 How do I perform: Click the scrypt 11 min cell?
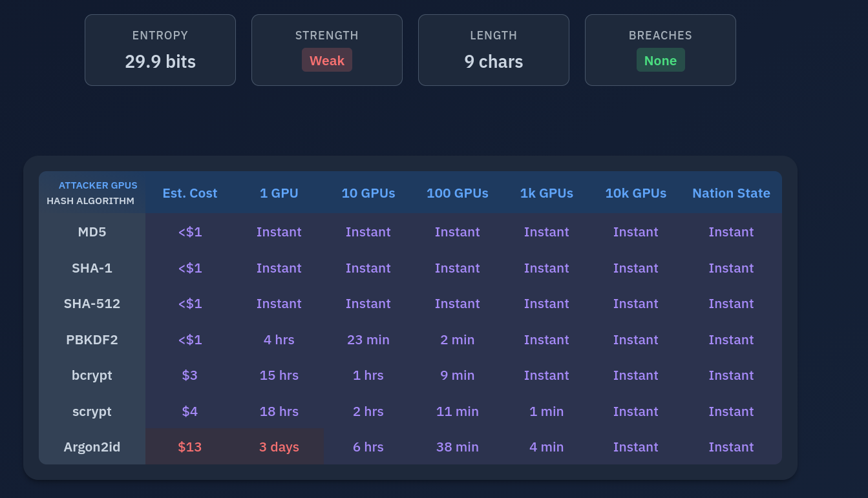pyautogui.click(x=458, y=411)
